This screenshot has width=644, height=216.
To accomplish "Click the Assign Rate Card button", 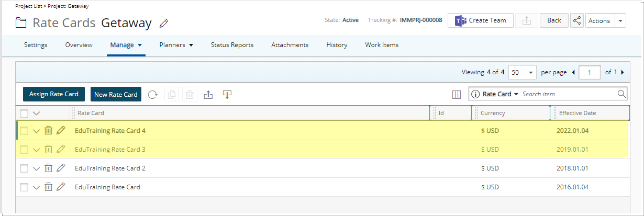I will (54, 94).
